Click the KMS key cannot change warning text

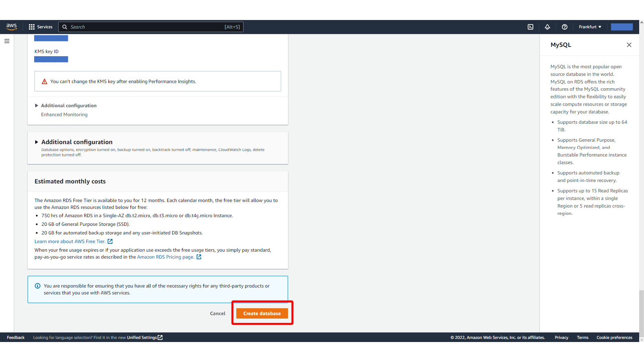click(123, 81)
